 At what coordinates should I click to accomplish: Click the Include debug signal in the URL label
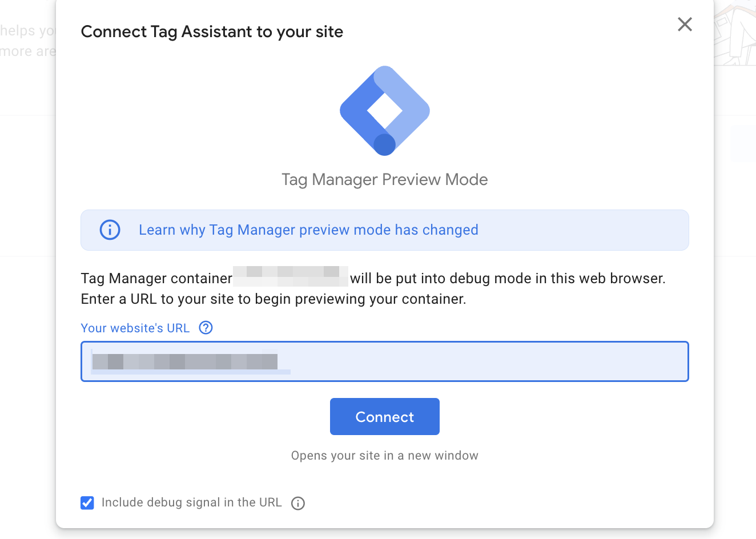(x=191, y=502)
